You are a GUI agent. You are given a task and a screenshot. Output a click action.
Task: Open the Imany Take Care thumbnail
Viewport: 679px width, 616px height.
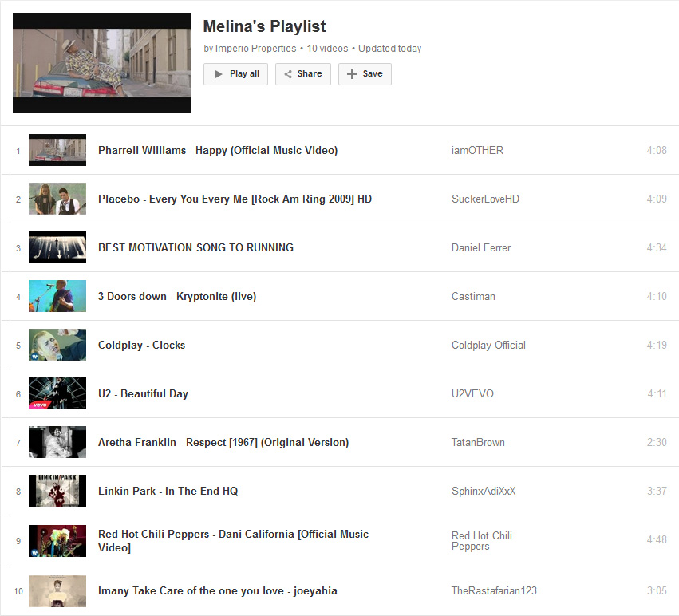click(x=57, y=591)
